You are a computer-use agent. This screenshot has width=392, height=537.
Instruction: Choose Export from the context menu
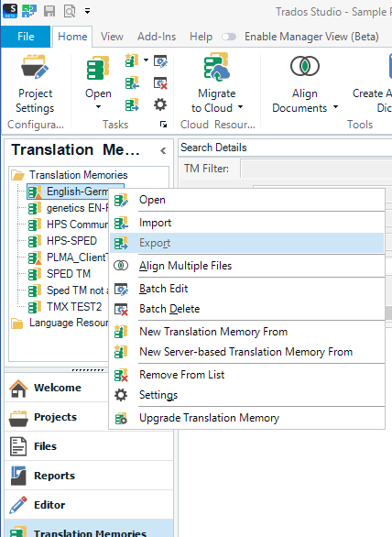(247, 243)
